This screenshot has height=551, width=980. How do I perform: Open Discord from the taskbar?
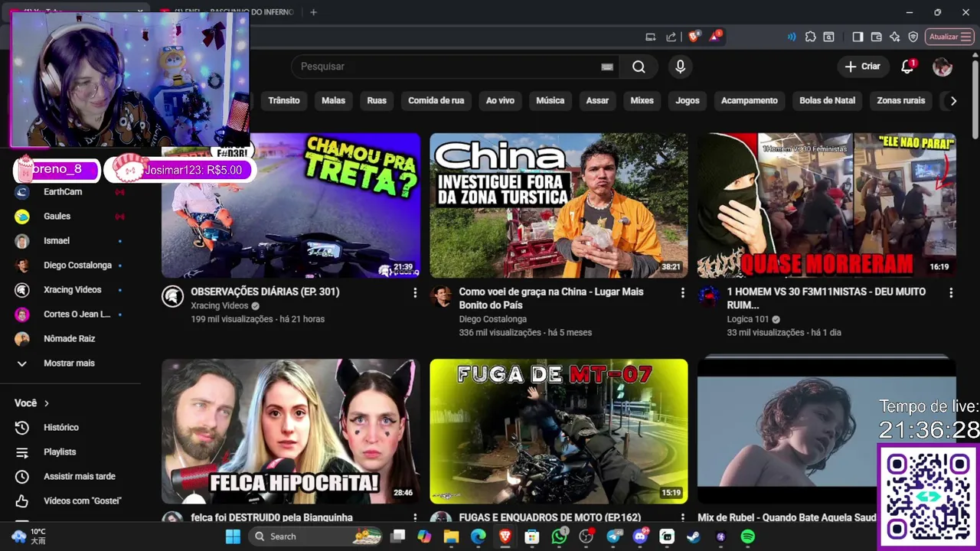640,536
